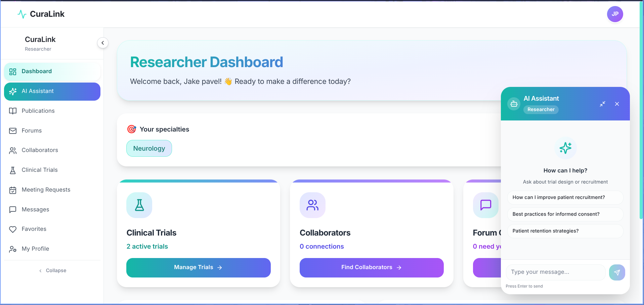Viewport: 644px width, 305px height.
Task: Select the Neurology specialty chip
Action: tap(149, 148)
